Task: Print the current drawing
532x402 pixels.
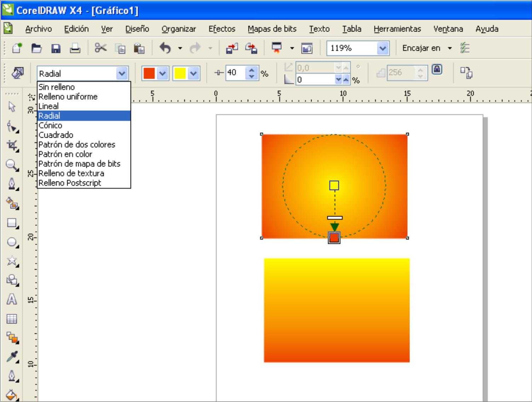Action: [75, 48]
